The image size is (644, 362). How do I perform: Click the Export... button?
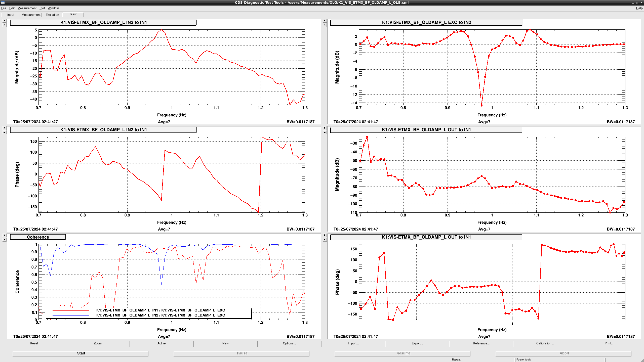click(x=417, y=343)
